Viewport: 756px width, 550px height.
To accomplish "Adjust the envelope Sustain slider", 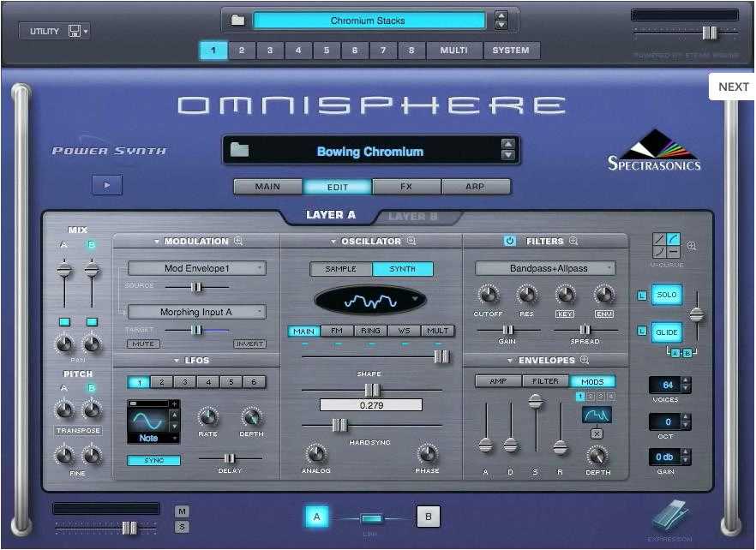I will [535, 422].
